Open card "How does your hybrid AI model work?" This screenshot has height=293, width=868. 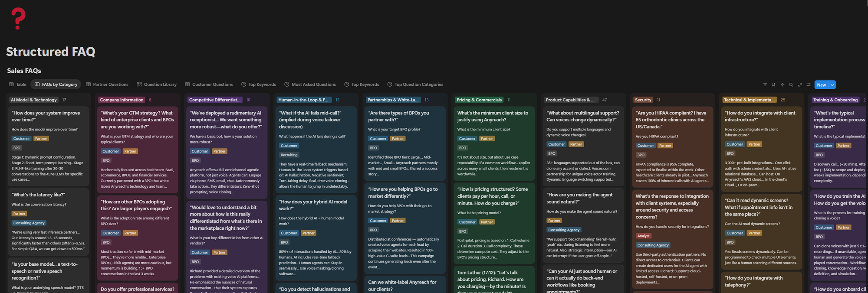pos(316,238)
